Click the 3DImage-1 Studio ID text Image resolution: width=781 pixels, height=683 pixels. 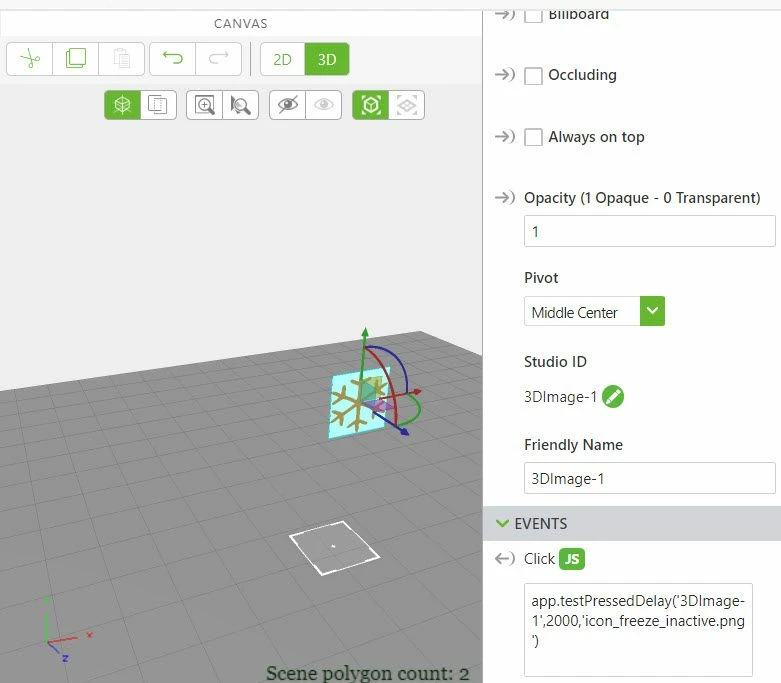(x=560, y=397)
